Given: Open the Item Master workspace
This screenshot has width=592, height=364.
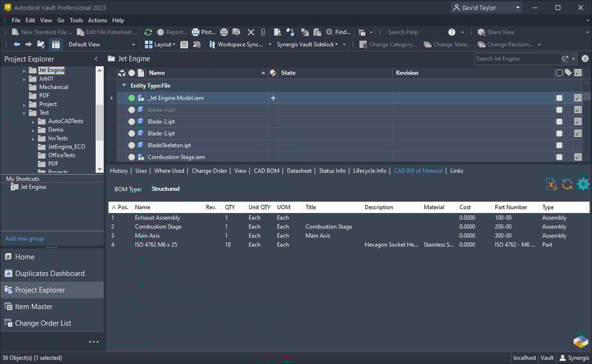Looking at the screenshot, I should coord(34,306).
